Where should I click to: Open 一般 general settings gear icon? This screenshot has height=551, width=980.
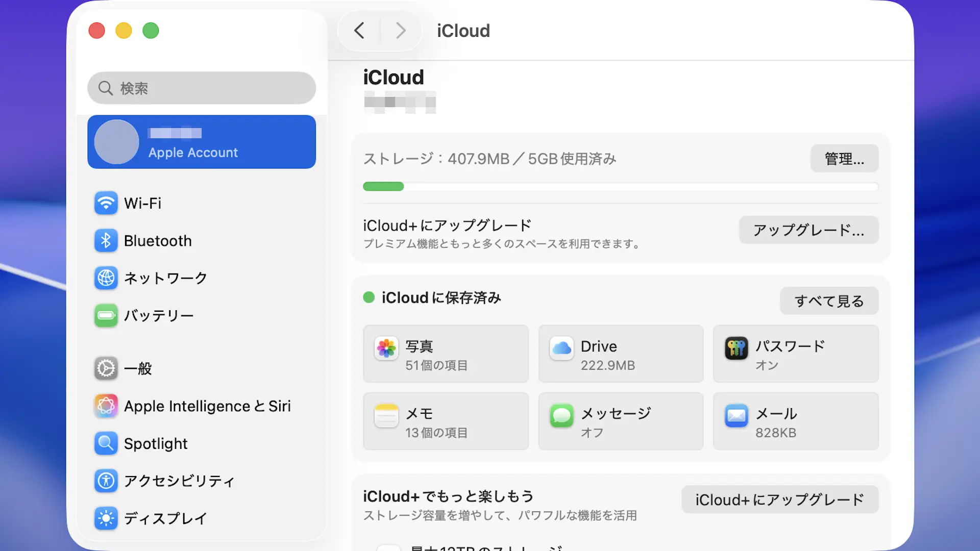pyautogui.click(x=106, y=368)
